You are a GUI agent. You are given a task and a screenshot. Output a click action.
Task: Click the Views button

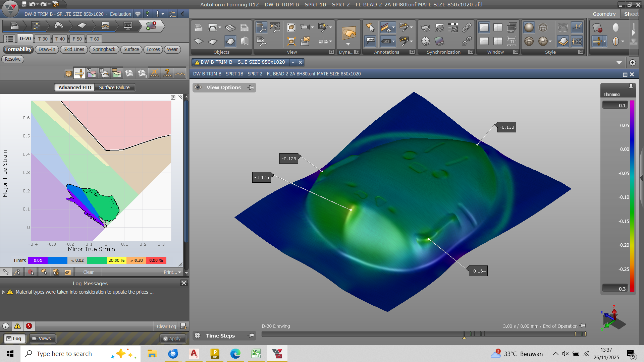(x=42, y=339)
